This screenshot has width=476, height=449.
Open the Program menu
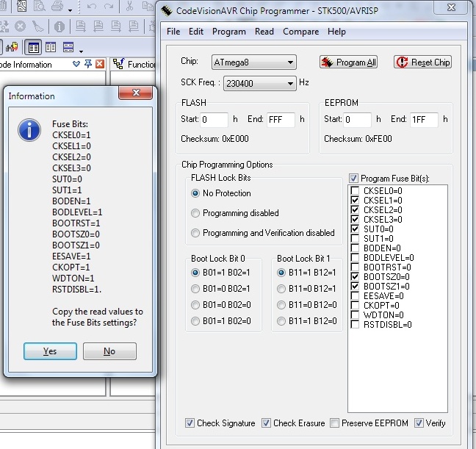228,32
